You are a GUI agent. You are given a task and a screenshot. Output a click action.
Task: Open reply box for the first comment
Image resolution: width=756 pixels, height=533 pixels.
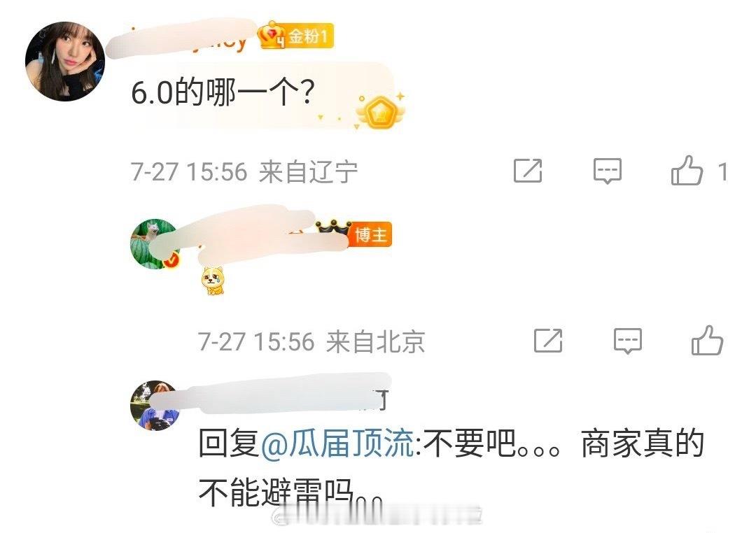tap(607, 171)
